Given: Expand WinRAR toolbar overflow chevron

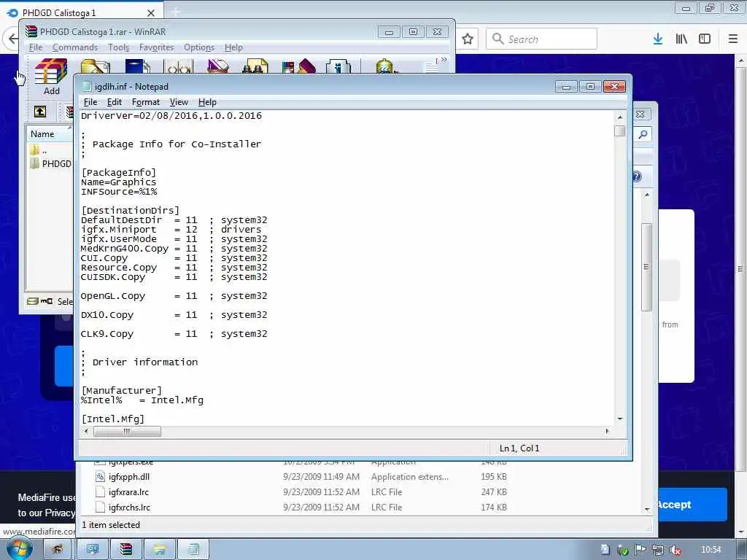Looking at the screenshot, I should point(444,60).
